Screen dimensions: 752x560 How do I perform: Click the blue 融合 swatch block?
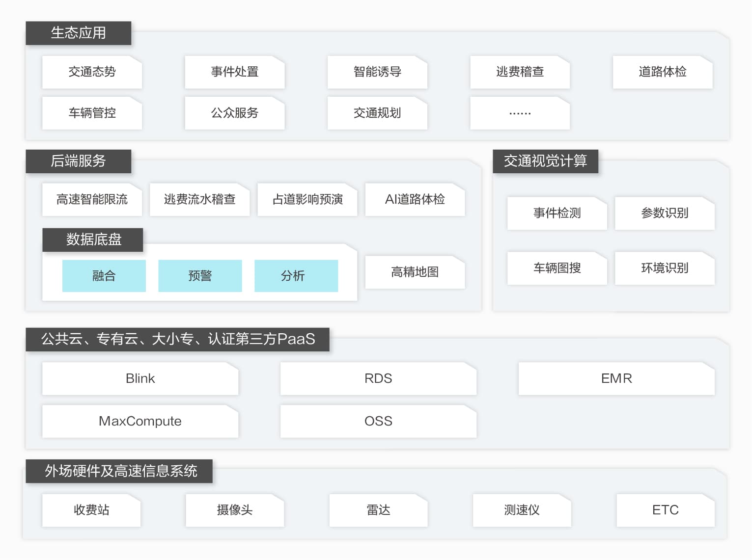pyautogui.click(x=104, y=276)
